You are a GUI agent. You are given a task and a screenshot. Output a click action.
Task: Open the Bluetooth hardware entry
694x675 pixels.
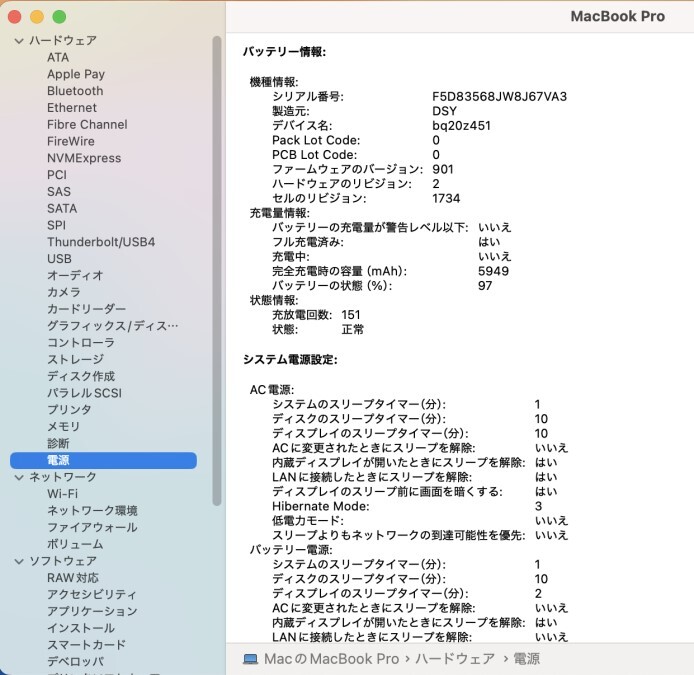75,91
